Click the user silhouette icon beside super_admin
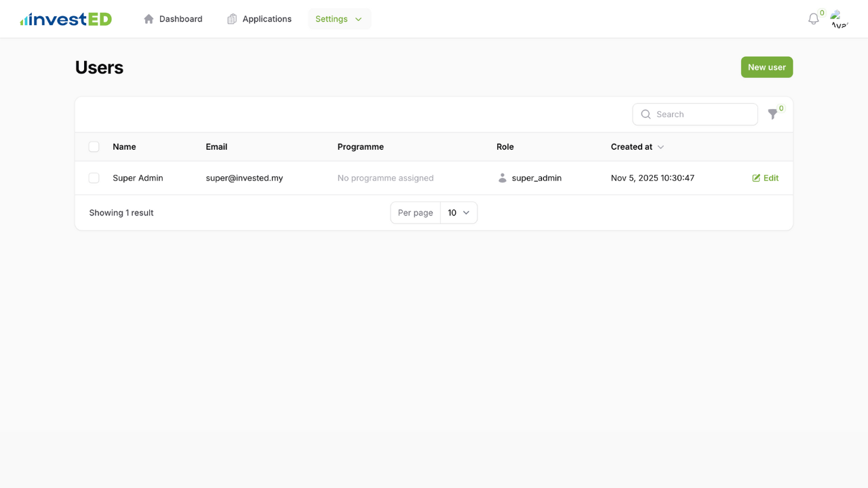This screenshot has height=488, width=868. (502, 178)
